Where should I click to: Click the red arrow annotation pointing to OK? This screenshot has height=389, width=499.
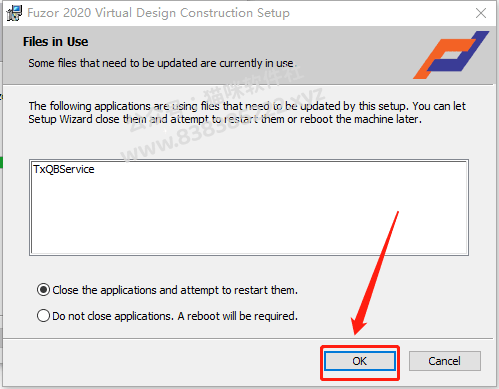[x=375, y=273]
